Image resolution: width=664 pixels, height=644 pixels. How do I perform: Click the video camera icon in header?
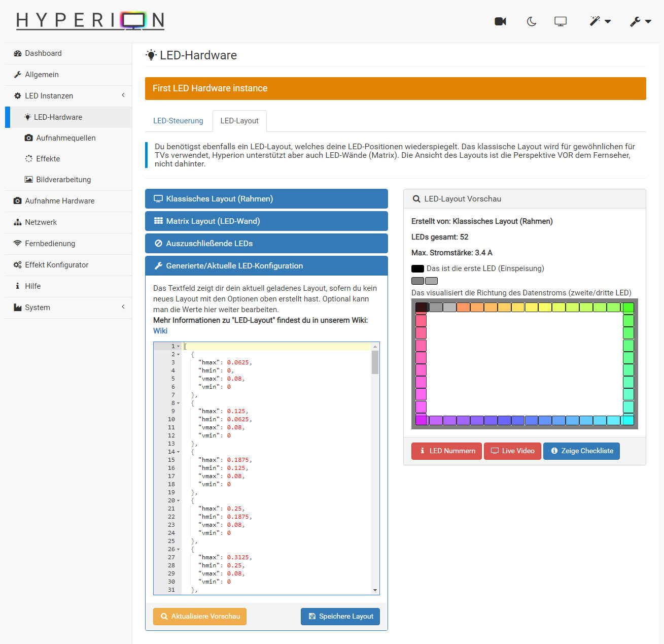500,21
